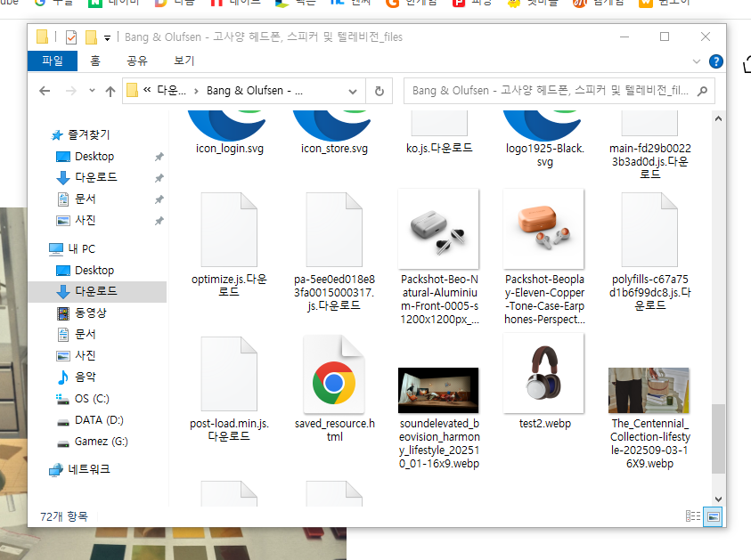
Task: Select main-fd29b0022 js file
Action: click(x=650, y=146)
